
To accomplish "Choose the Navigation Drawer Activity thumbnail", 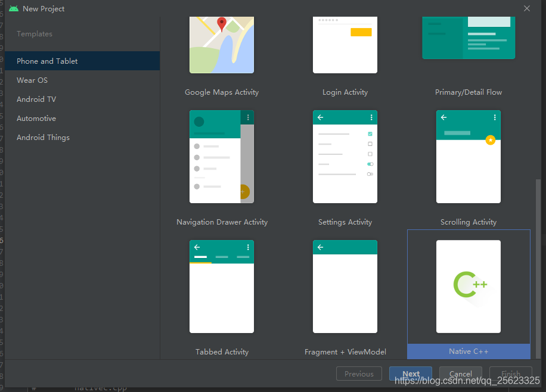I will coord(222,157).
